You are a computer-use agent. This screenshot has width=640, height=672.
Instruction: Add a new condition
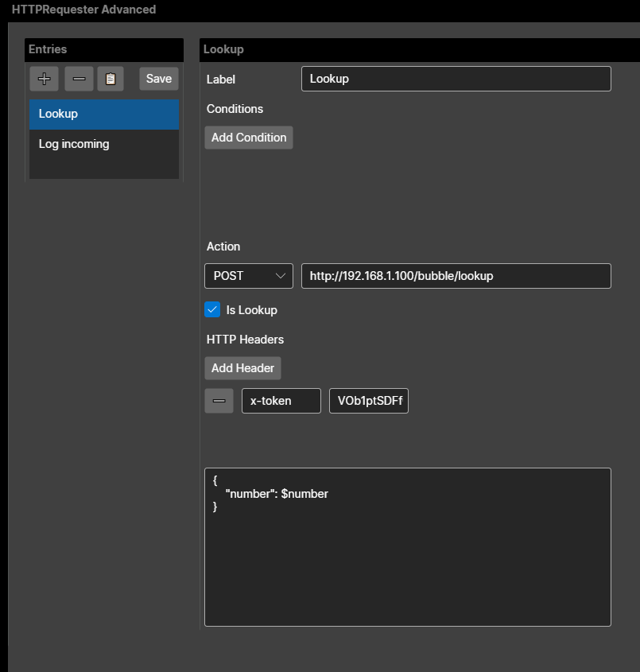[249, 138]
